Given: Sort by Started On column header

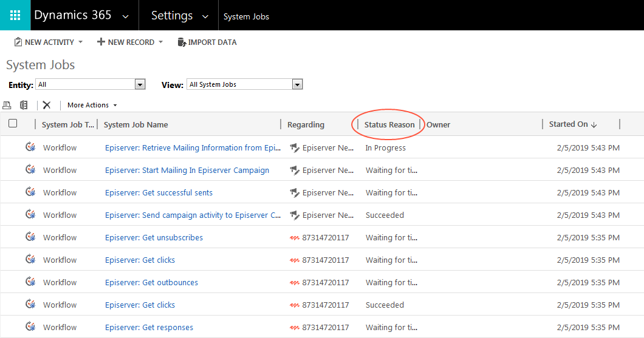Looking at the screenshot, I should tap(572, 124).
